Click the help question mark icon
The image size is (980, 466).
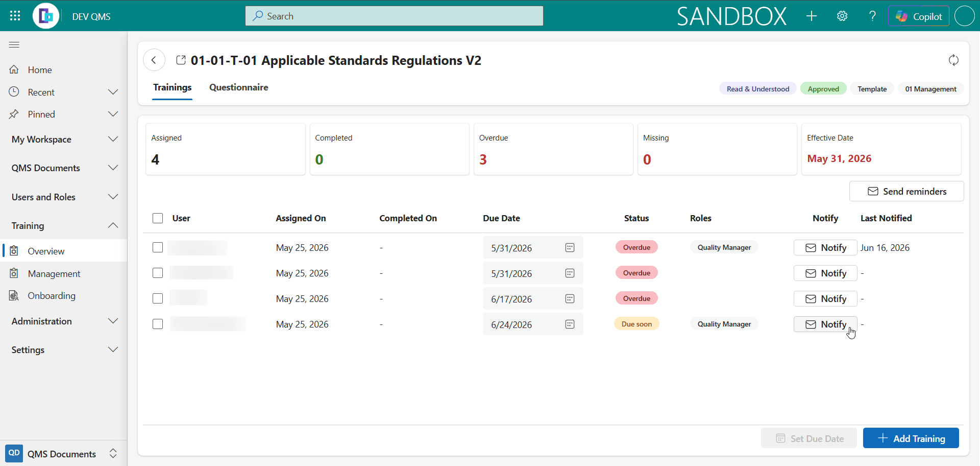[873, 16]
